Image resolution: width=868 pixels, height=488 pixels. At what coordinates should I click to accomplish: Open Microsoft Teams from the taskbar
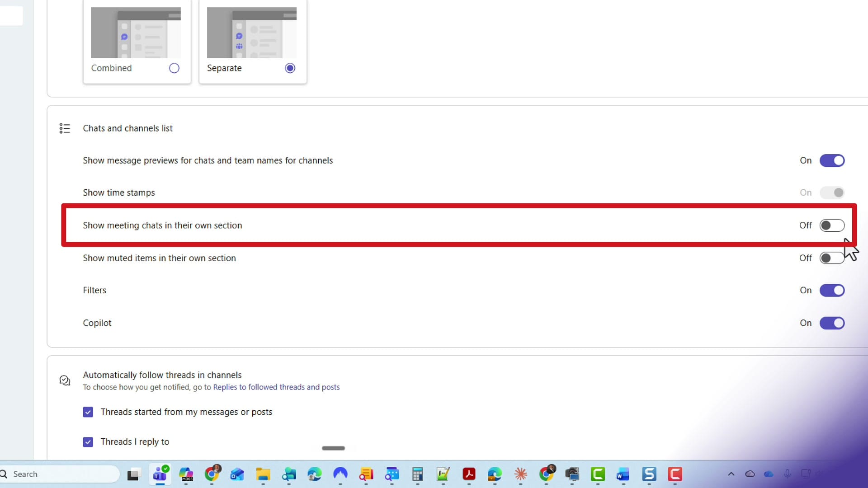[x=160, y=474]
